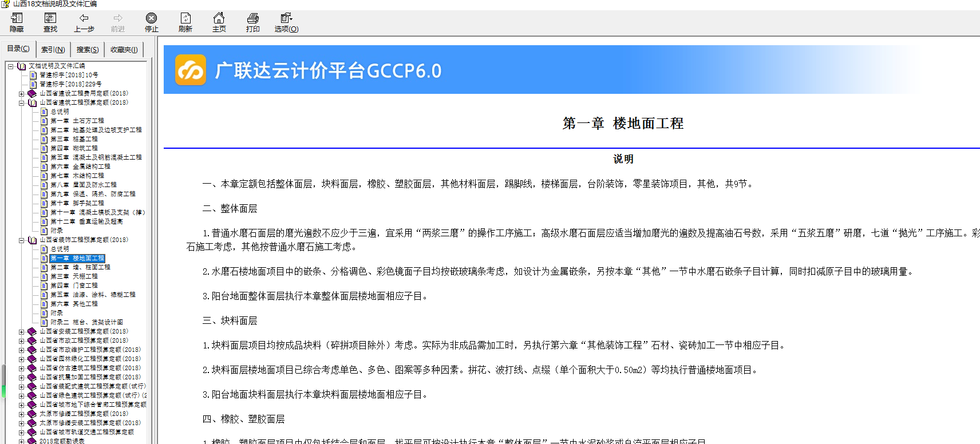This screenshot has width=980, height=444.
Task: Click the page icon of 第三章 桩基工程
Action: (44, 139)
